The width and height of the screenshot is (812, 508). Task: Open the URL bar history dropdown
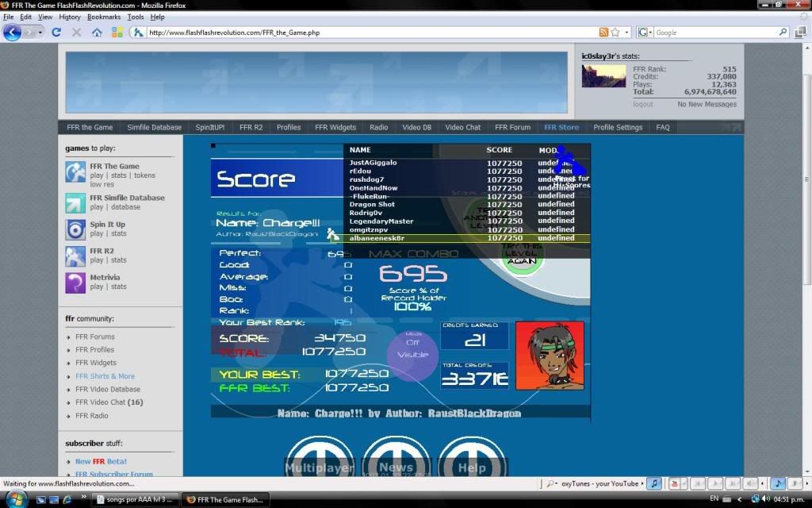pos(627,33)
